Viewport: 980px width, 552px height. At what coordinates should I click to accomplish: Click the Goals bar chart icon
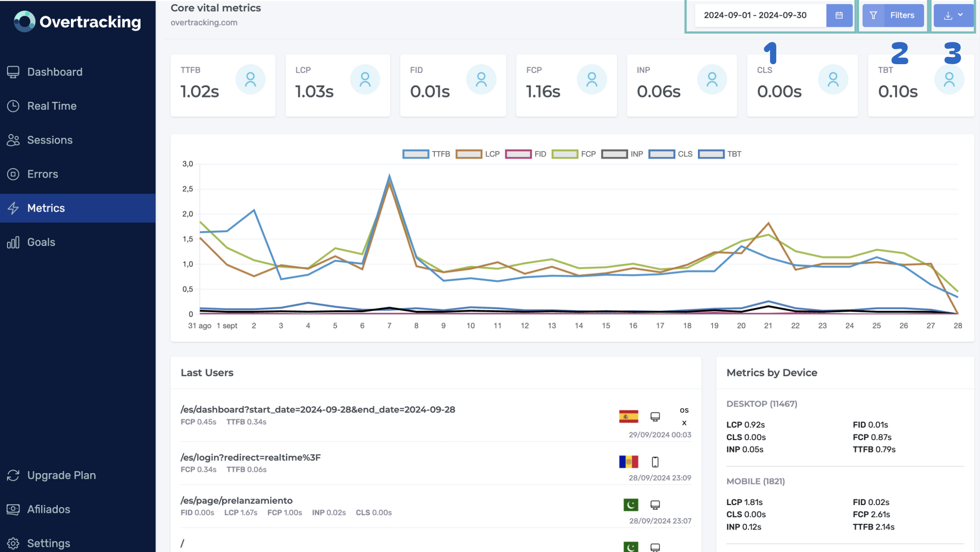[13, 242]
